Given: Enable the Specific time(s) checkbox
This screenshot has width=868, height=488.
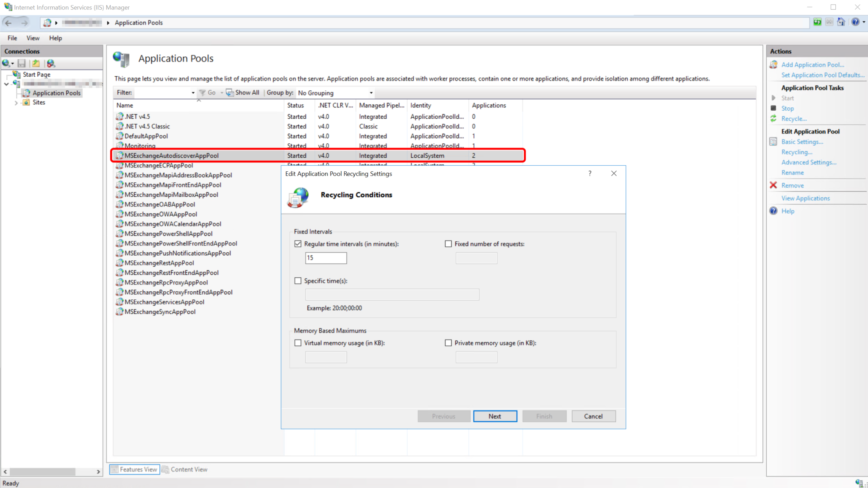Looking at the screenshot, I should coord(298,281).
